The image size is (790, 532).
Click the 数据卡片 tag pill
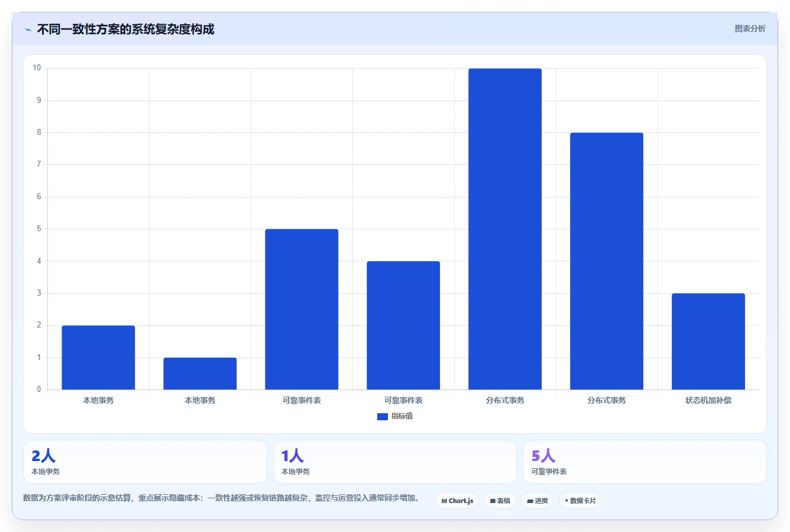pos(580,501)
